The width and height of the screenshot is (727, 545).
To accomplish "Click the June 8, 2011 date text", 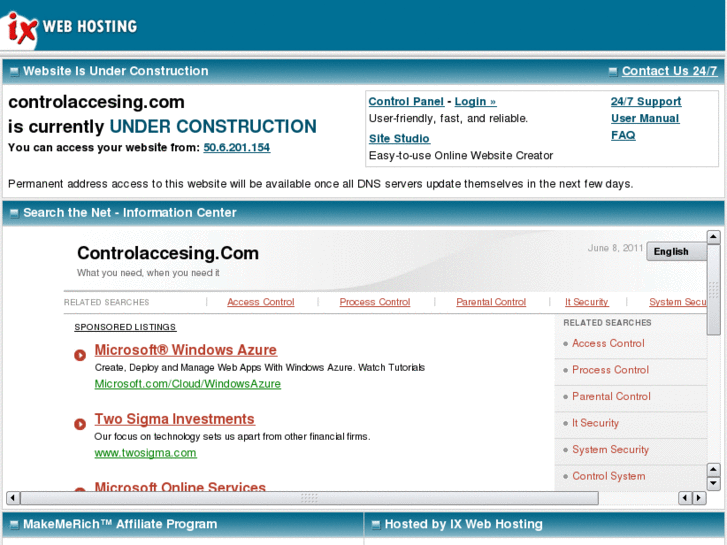I will pyautogui.click(x=615, y=248).
